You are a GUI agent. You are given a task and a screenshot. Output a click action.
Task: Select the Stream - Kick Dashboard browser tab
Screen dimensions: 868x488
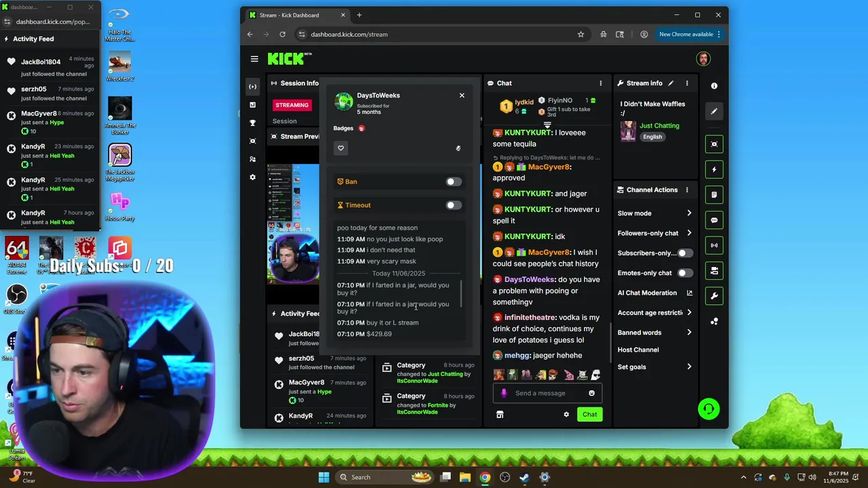(297, 15)
